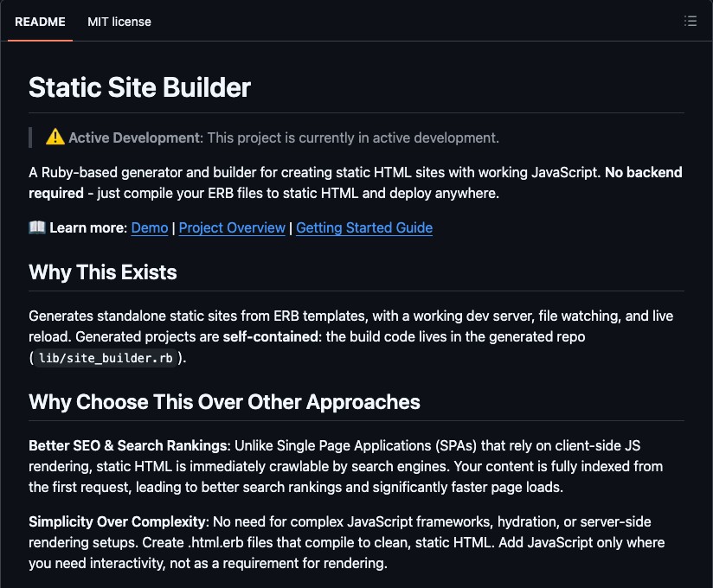Switch to the MIT license tab
Screen dimensions: 713x588
119,22
